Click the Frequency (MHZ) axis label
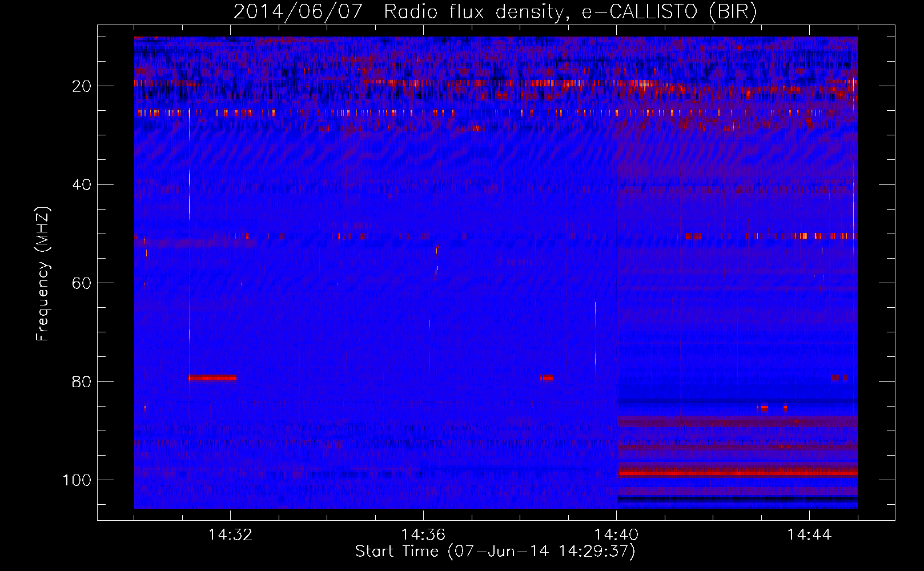 pos(43,274)
